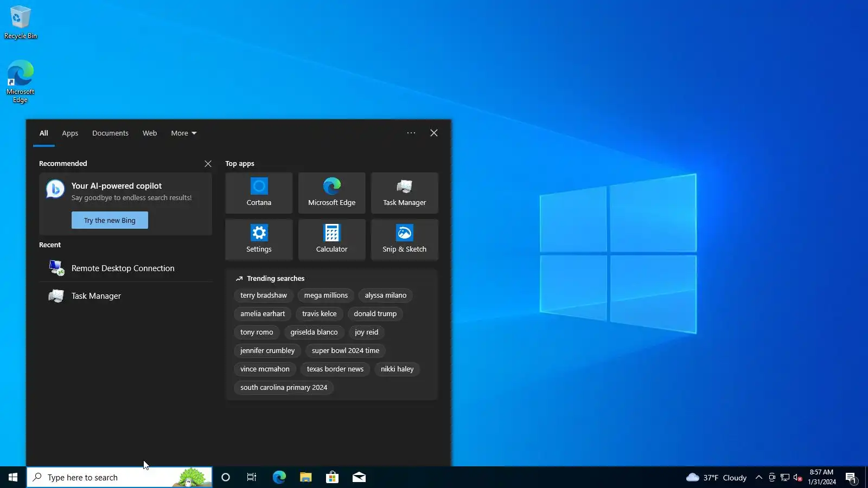Switch to the Documents search tab
The height and width of the screenshot is (488, 868).
(110, 133)
